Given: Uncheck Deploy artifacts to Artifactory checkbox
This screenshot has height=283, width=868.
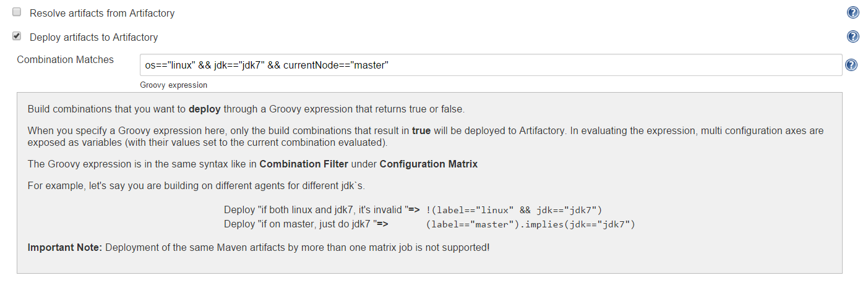Looking at the screenshot, I should point(17,36).
